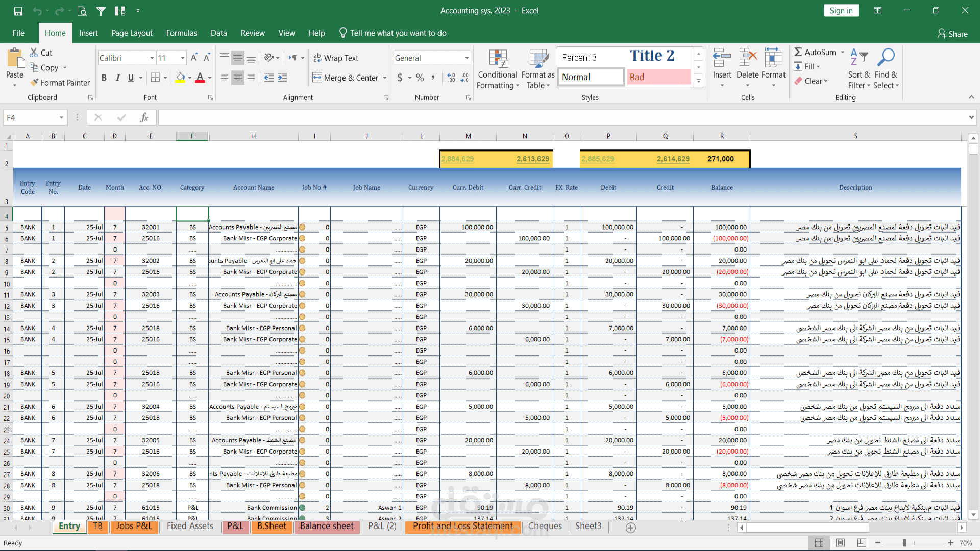Click the Find & Select magnifier icon
Screen dimensions: 980x551
tap(886, 58)
